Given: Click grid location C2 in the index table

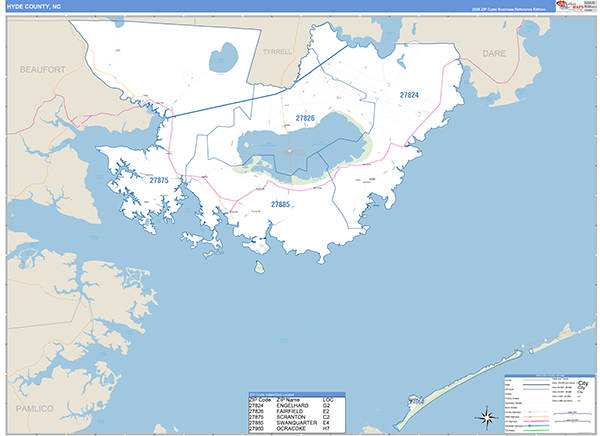Looking at the screenshot, I should [326, 417].
